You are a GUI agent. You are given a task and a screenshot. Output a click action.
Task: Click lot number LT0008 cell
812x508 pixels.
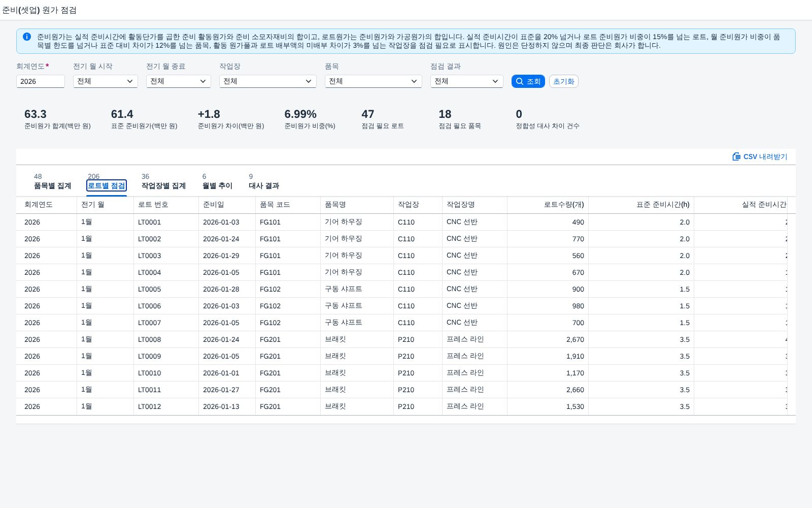pos(166,339)
